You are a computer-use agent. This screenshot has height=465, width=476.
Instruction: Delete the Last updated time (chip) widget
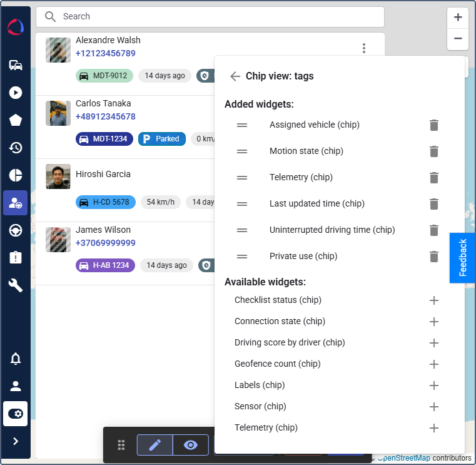coord(434,204)
